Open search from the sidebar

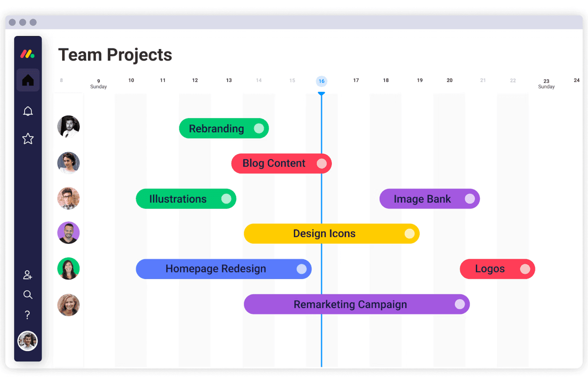28,295
